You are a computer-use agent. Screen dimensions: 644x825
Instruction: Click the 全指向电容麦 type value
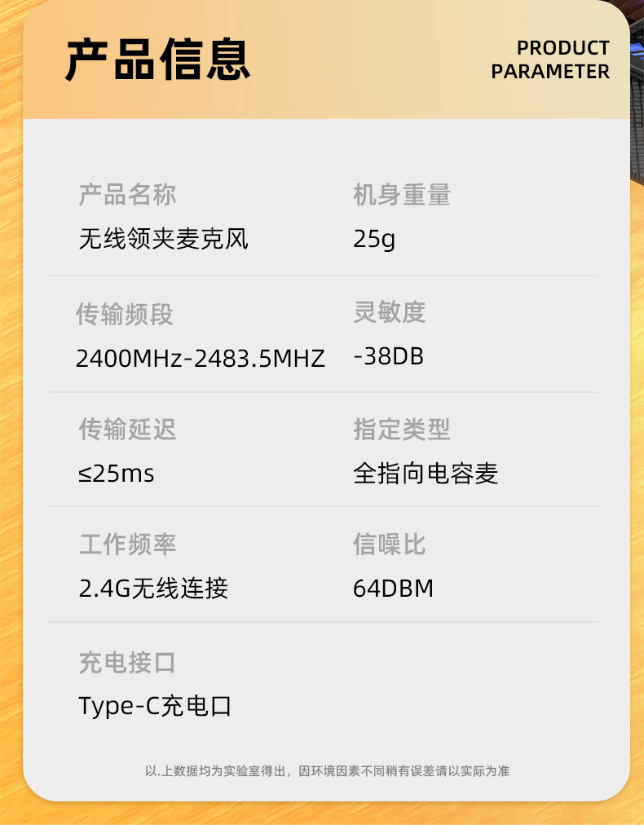click(425, 474)
